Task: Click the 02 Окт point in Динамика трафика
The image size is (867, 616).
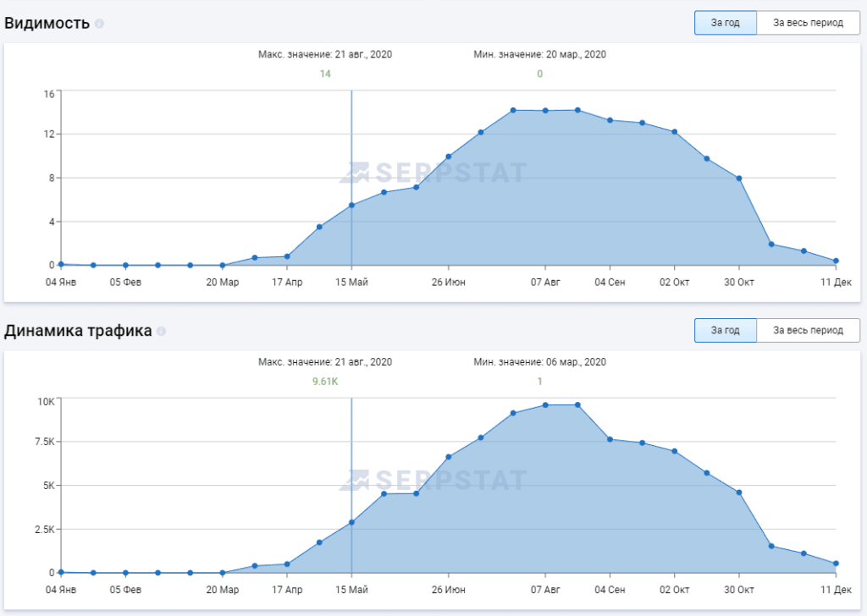Action: [x=675, y=451]
